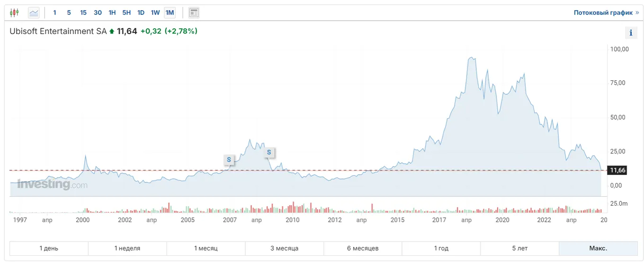644x268 pixels.
Task: Select the 1M interval button
Action: coord(170,13)
